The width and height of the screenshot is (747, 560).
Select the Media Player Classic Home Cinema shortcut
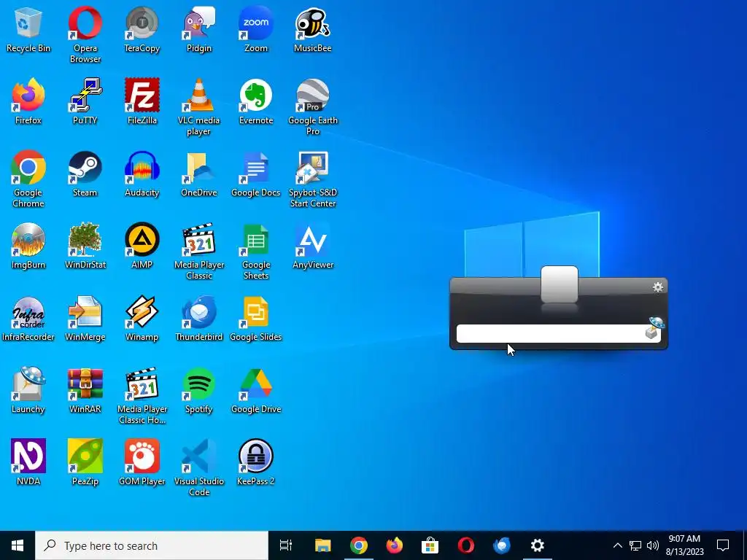142,396
